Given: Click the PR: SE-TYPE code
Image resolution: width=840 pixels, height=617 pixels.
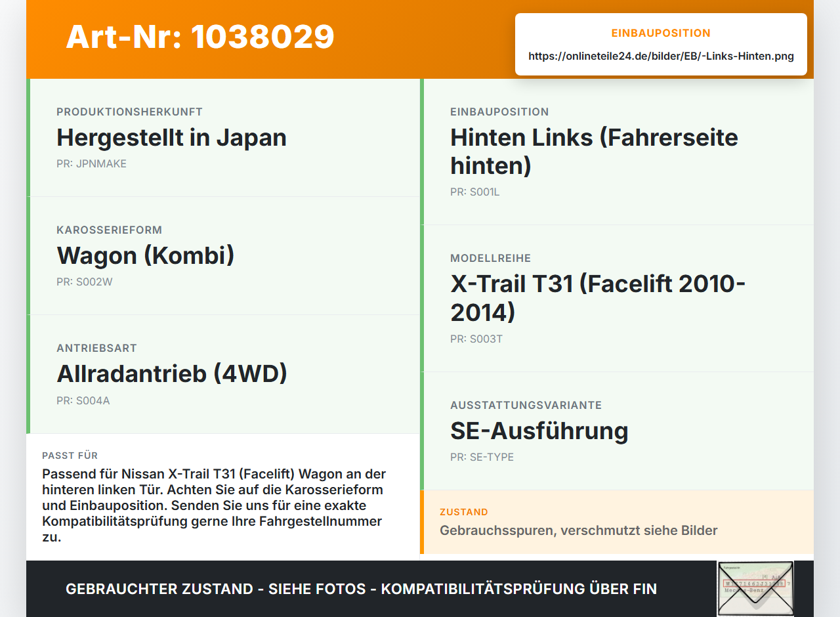Looking at the screenshot, I should (x=482, y=457).
